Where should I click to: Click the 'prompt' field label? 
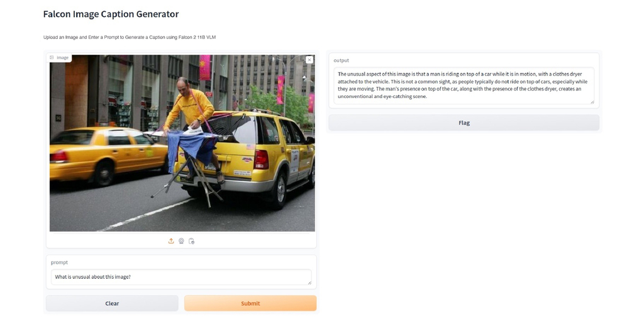point(60,262)
